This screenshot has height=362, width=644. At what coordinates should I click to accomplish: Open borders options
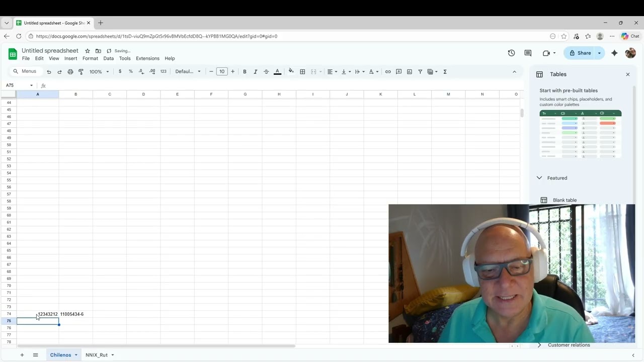coord(302,72)
